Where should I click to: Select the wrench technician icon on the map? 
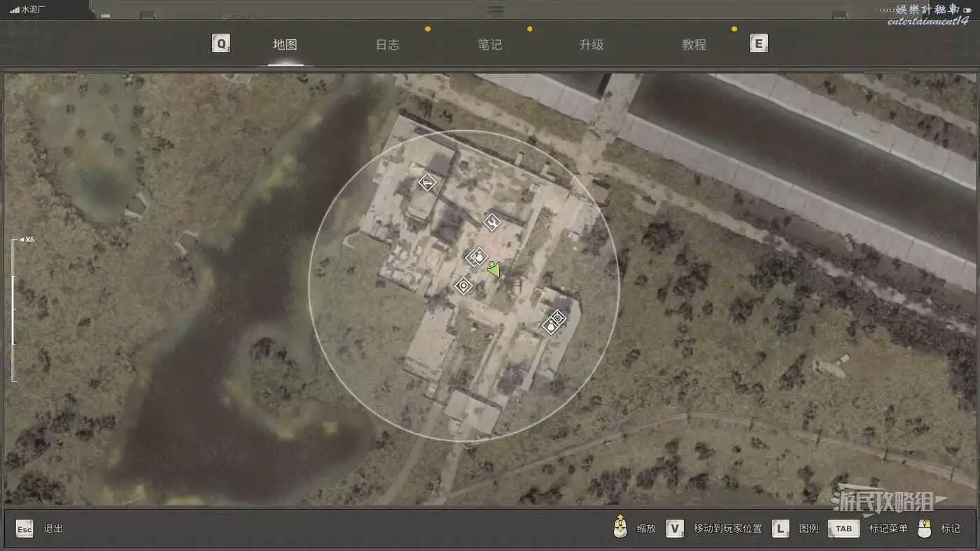point(492,223)
